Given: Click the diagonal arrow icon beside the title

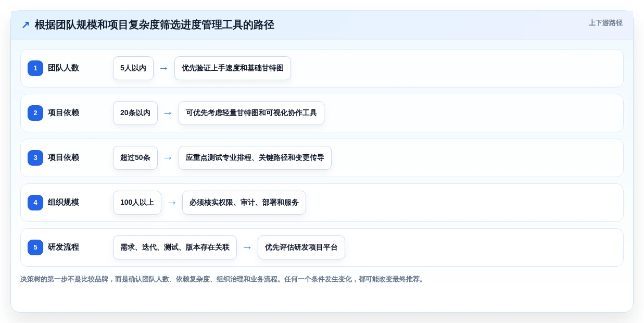Looking at the screenshot, I should (x=26, y=25).
